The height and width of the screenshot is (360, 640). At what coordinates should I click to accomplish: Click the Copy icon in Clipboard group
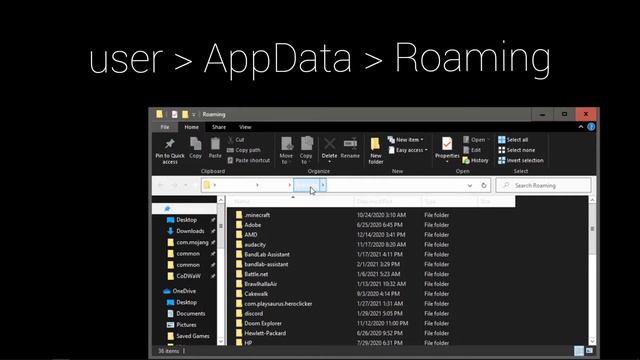point(196,144)
